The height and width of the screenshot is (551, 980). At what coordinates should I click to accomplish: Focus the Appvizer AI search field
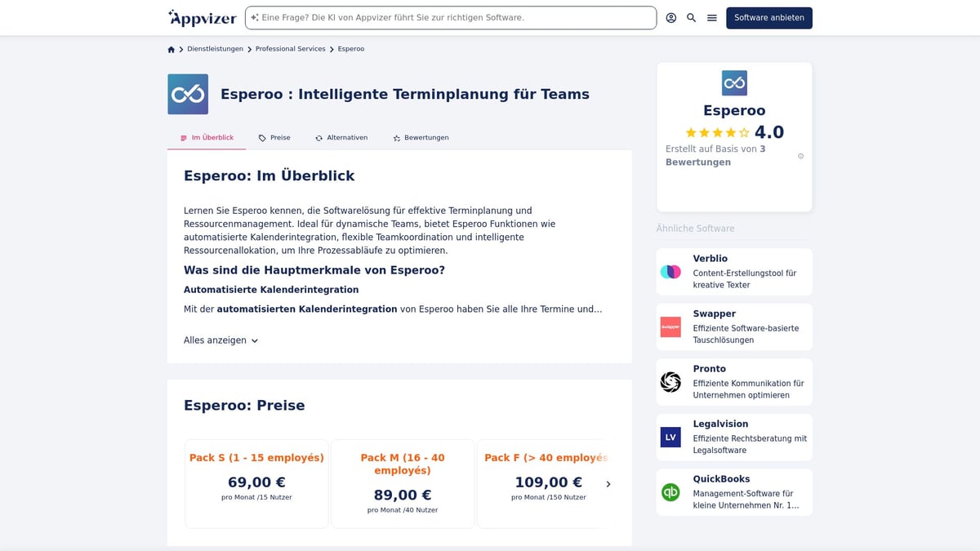[x=451, y=18]
